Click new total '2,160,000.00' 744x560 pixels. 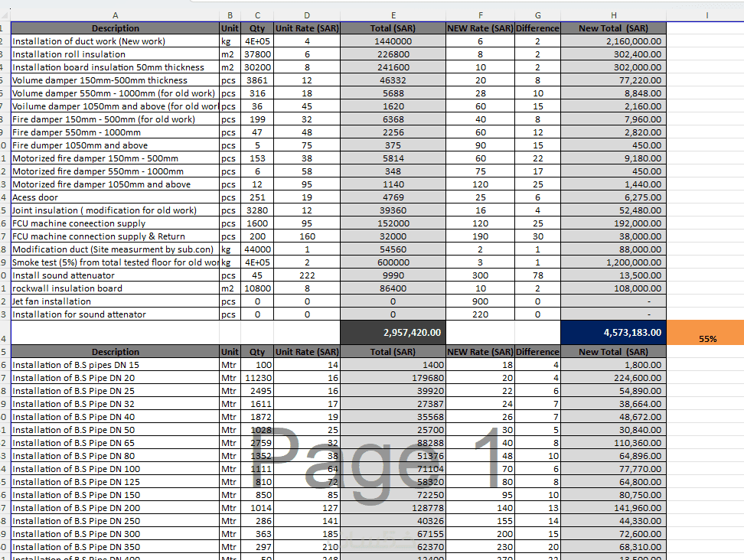point(614,41)
